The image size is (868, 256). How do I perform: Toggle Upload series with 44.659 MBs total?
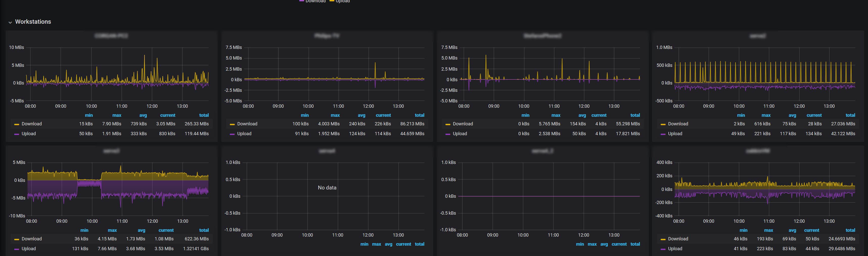(x=244, y=134)
